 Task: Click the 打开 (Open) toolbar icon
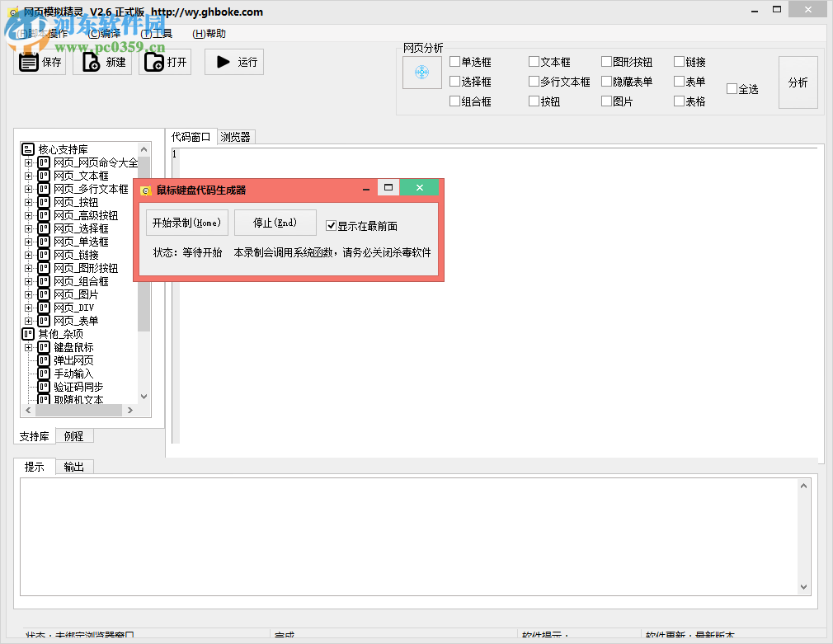tap(152, 62)
